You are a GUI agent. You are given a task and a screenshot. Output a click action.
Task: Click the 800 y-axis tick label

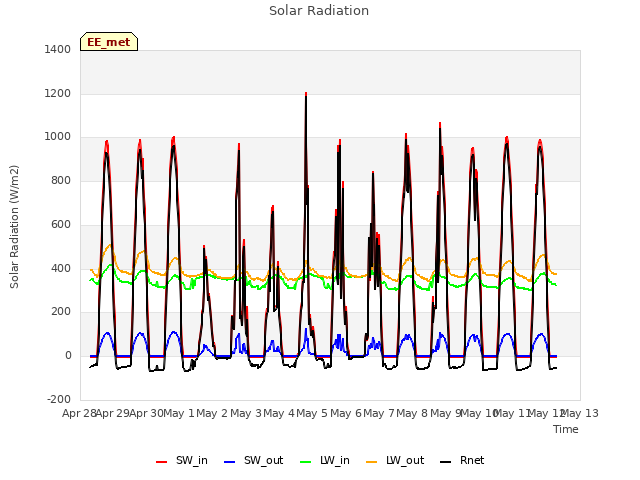click(x=61, y=180)
